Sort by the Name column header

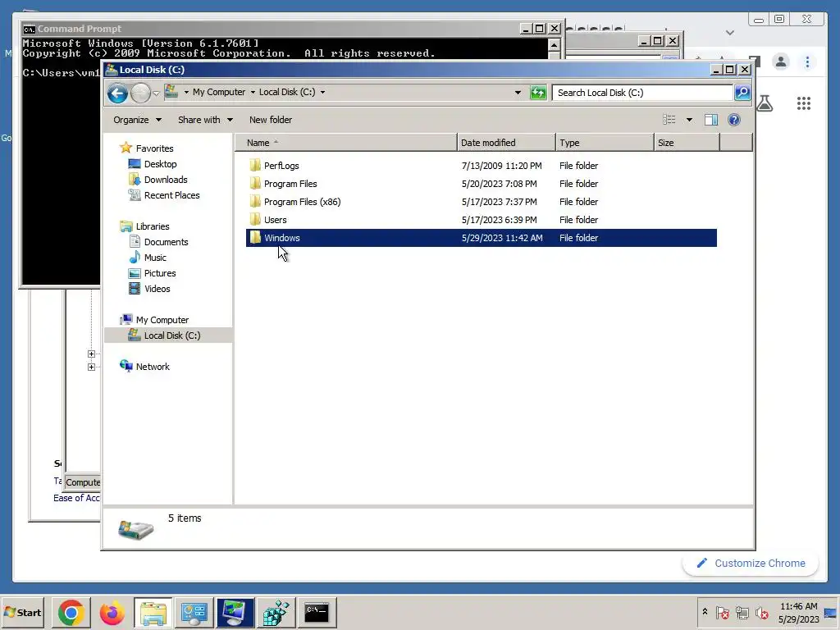346,143
